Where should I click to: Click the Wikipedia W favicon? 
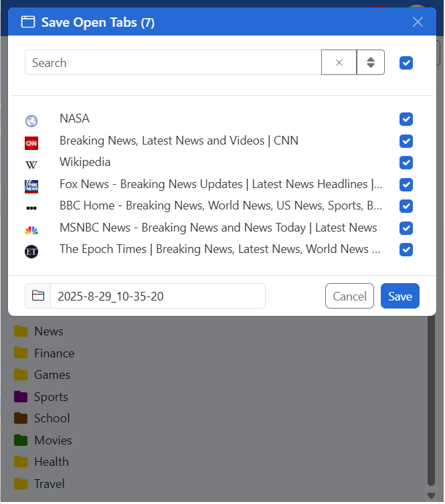point(31,165)
